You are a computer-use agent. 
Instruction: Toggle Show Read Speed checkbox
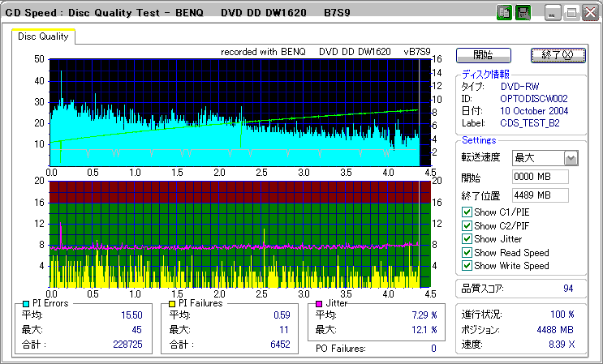466,252
